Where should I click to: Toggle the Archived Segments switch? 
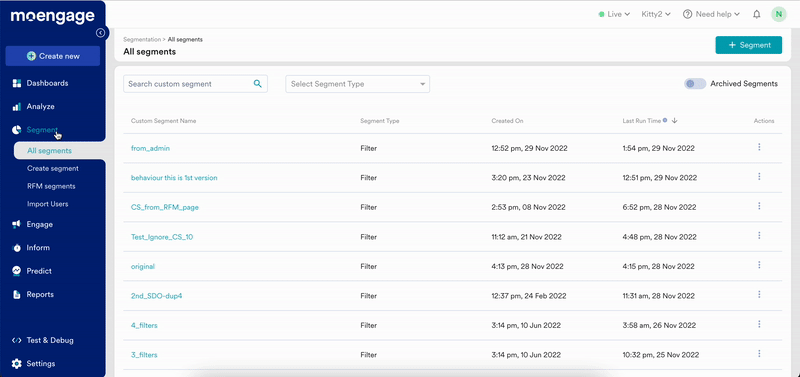(x=695, y=84)
